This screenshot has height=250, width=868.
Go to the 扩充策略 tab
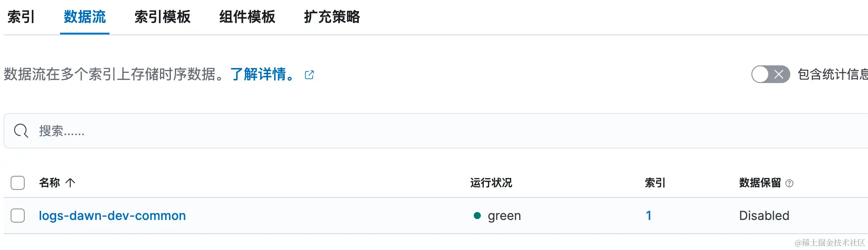click(x=332, y=17)
